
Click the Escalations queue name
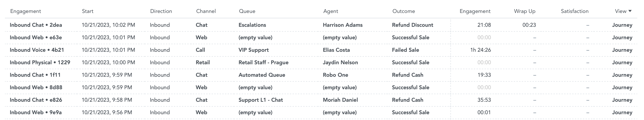pyautogui.click(x=252, y=25)
